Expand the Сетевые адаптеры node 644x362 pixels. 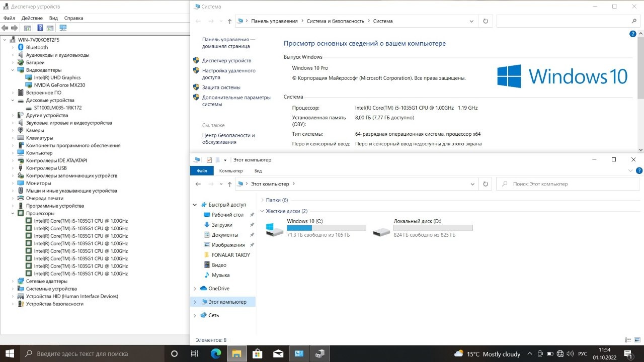click(14, 281)
